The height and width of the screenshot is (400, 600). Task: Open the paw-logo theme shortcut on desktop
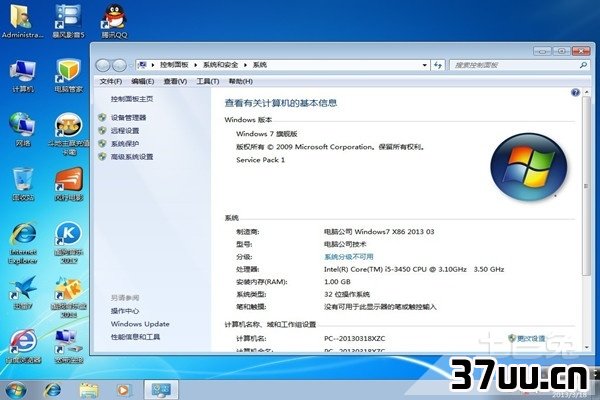[68, 134]
